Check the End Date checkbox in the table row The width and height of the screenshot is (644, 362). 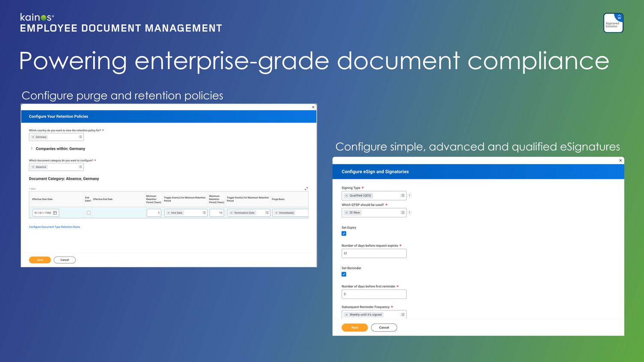(88, 212)
